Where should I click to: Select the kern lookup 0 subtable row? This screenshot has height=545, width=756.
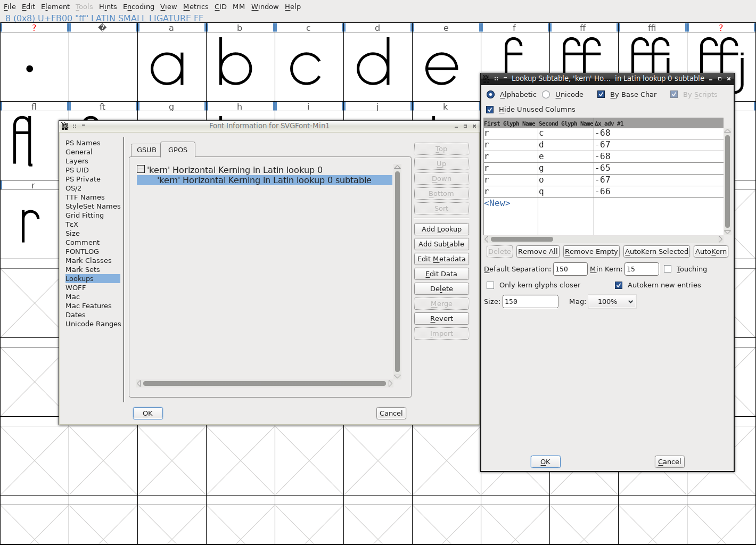pyautogui.click(x=264, y=180)
